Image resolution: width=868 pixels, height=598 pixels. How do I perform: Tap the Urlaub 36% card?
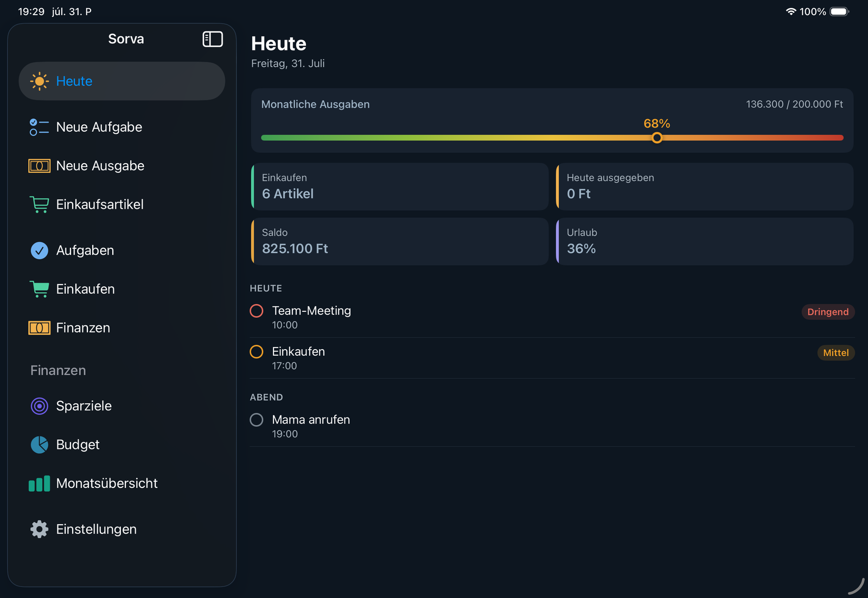[705, 241]
